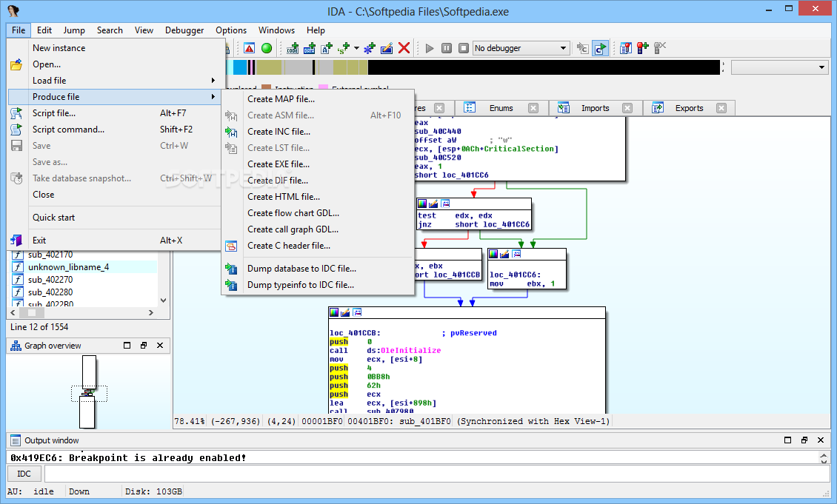Click the Graph overview thumbnail
Viewport: 837px width, 504px height.
point(89,392)
